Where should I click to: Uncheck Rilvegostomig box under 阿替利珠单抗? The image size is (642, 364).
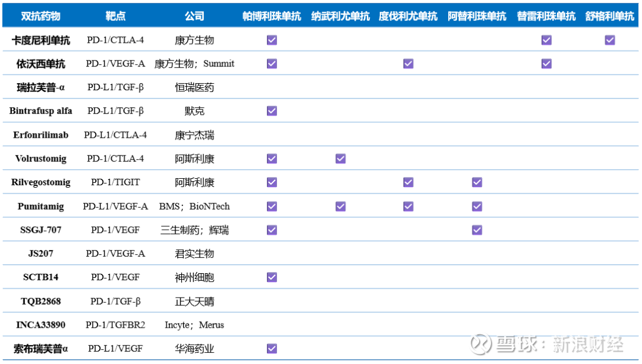(477, 182)
